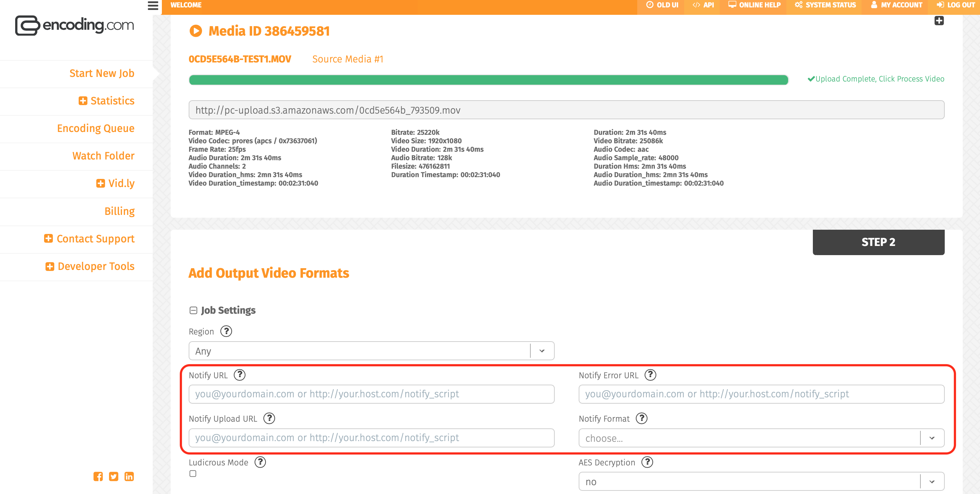The image size is (980, 494).
Task: Open the Twitter social icon
Action: click(114, 476)
